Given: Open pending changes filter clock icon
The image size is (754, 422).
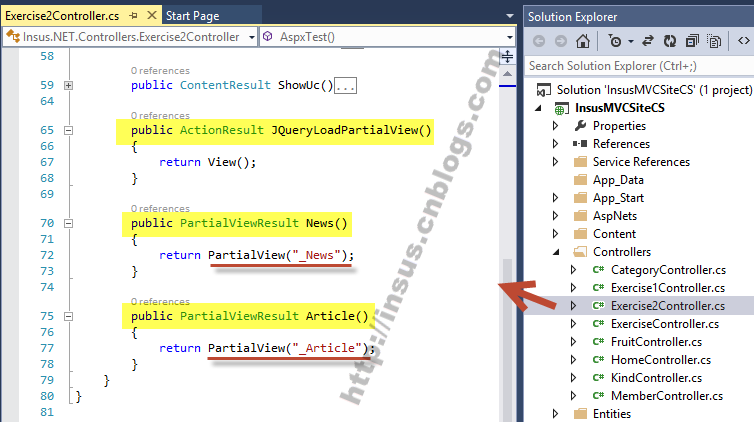Looking at the screenshot, I should (615, 41).
